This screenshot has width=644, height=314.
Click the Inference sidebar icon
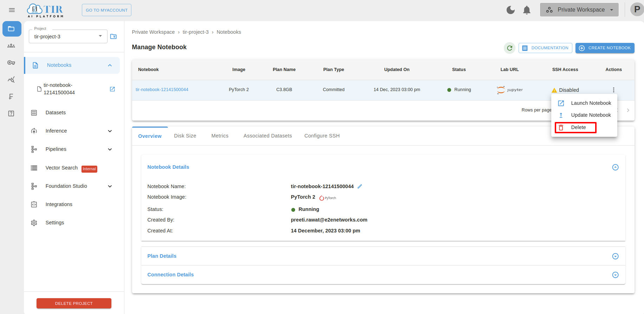[34, 131]
